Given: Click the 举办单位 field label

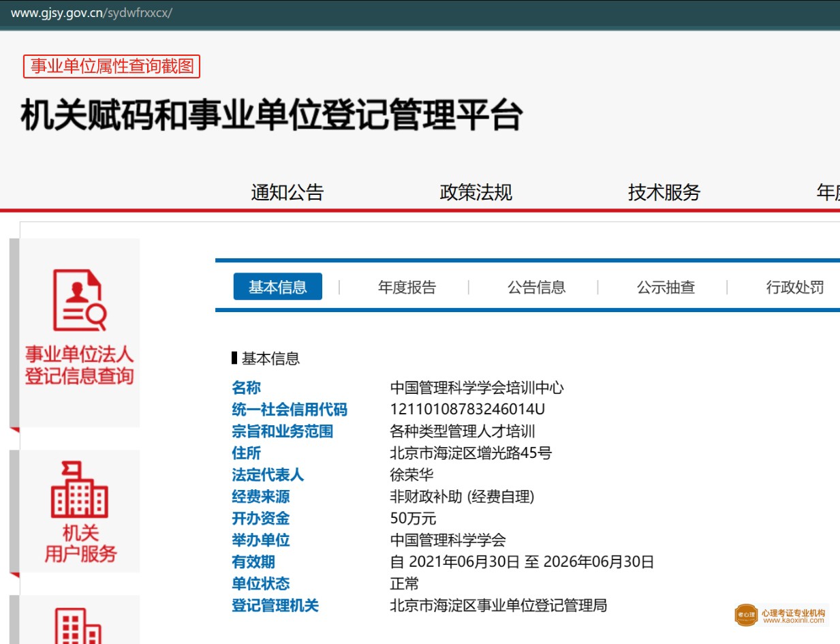Looking at the screenshot, I should coord(260,541).
